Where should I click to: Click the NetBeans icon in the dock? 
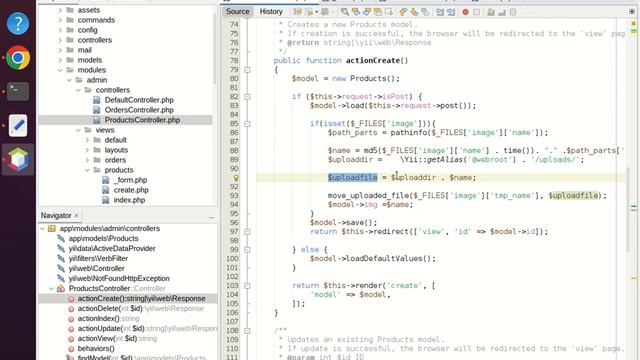click(x=18, y=159)
